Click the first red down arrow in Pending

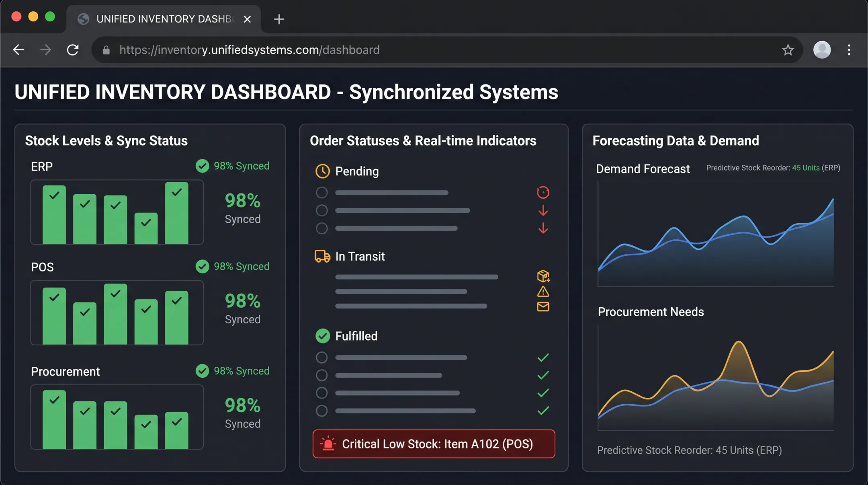[543, 210]
